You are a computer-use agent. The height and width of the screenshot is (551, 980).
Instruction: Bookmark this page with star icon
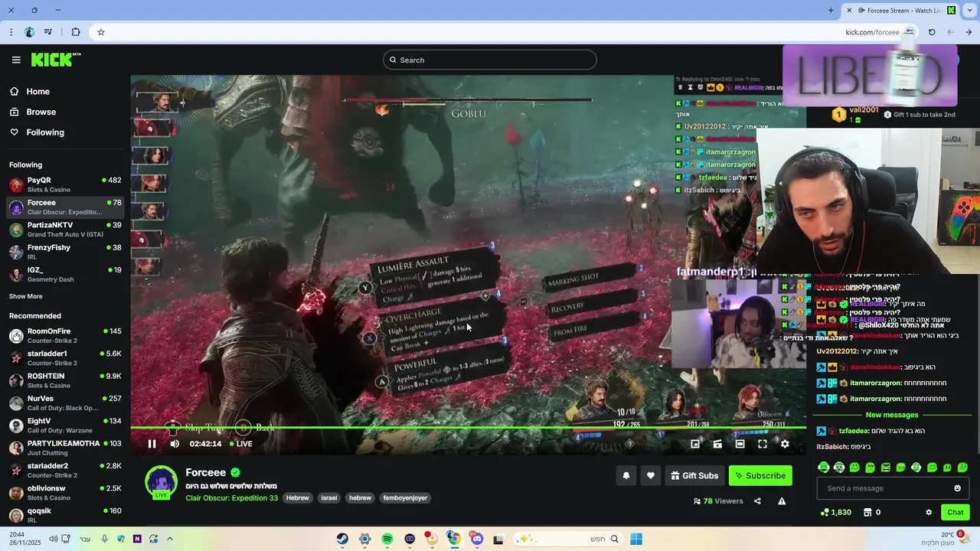pos(100,32)
